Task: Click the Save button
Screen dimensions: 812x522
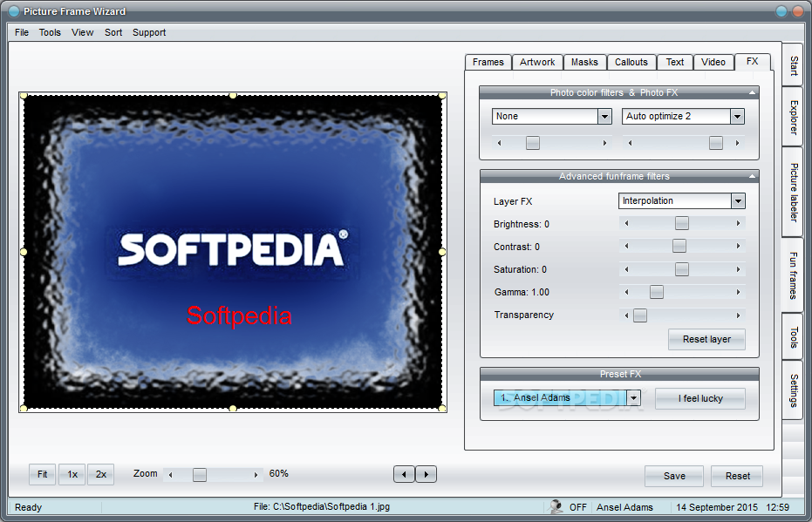Action: pyautogui.click(x=674, y=476)
